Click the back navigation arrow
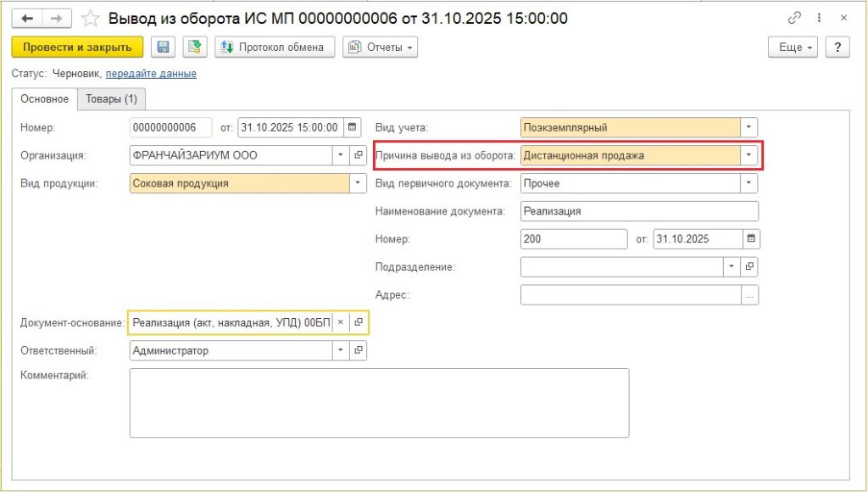 pos(27,18)
